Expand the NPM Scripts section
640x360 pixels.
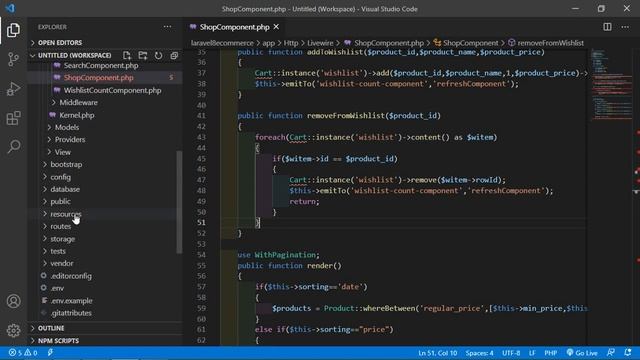click(x=105, y=340)
